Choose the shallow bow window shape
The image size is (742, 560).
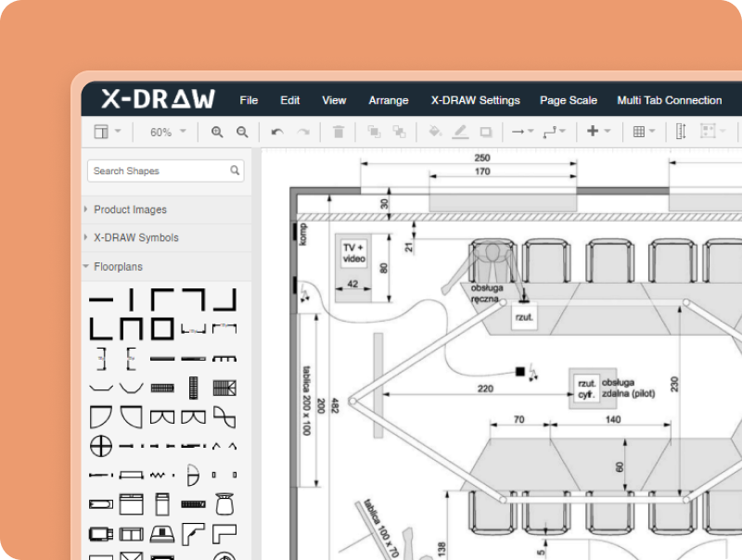click(101, 388)
